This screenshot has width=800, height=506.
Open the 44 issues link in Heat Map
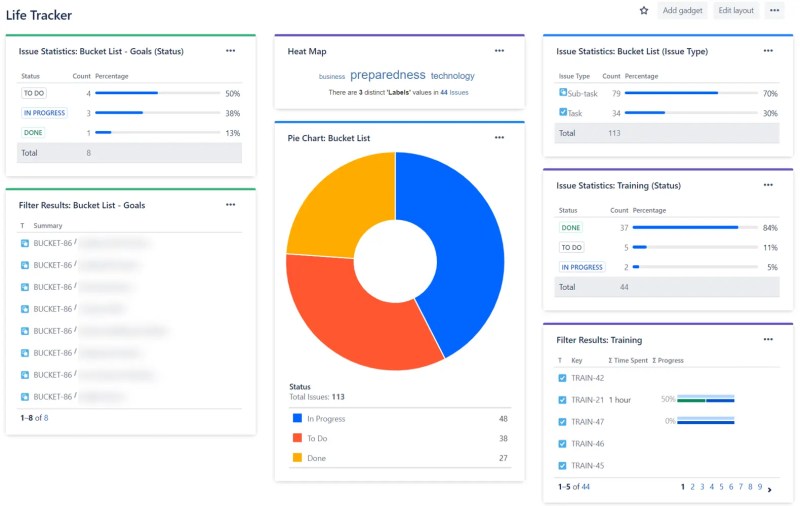pyautogui.click(x=454, y=92)
